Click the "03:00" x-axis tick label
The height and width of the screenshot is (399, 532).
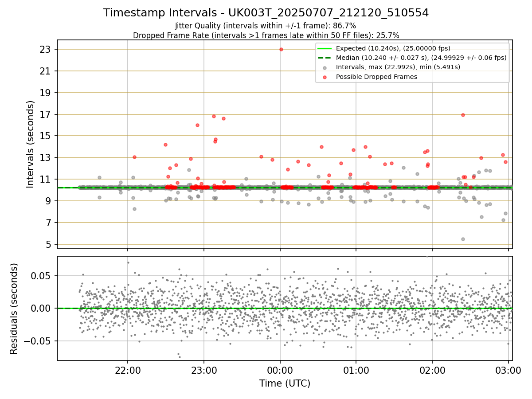pos(509,371)
